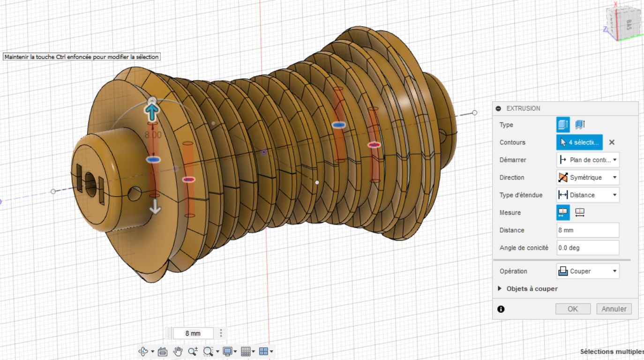Click the info icon in the Extrusion panel
This screenshot has width=644, height=360.
501,309
